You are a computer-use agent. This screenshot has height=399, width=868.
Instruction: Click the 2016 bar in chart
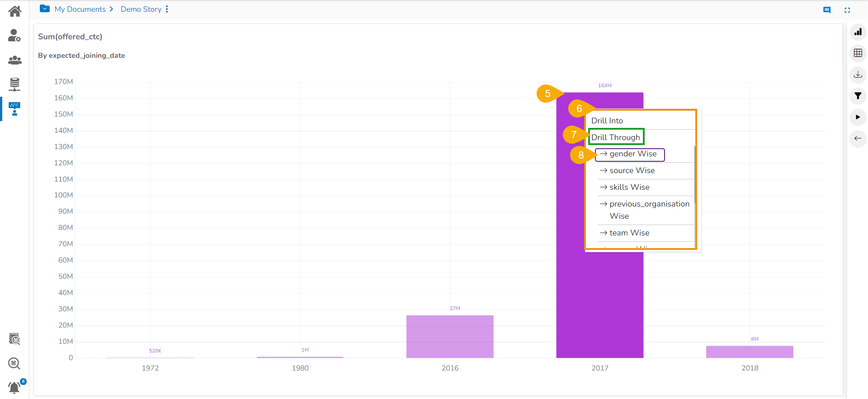tap(450, 336)
